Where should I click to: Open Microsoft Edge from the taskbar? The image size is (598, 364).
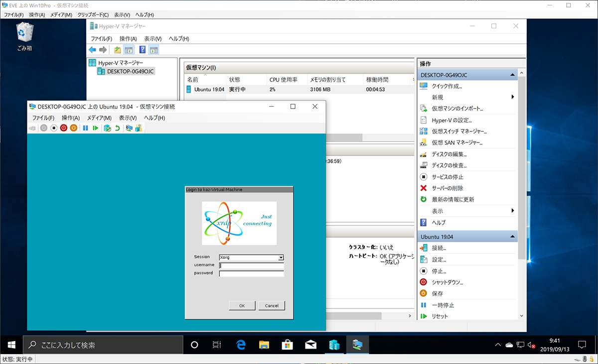click(x=242, y=345)
